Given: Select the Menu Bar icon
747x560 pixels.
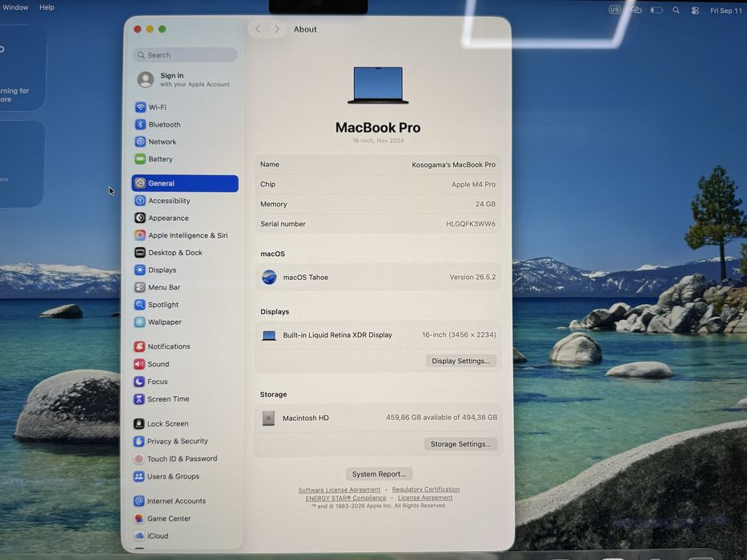Looking at the screenshot, I should (139, 287).
